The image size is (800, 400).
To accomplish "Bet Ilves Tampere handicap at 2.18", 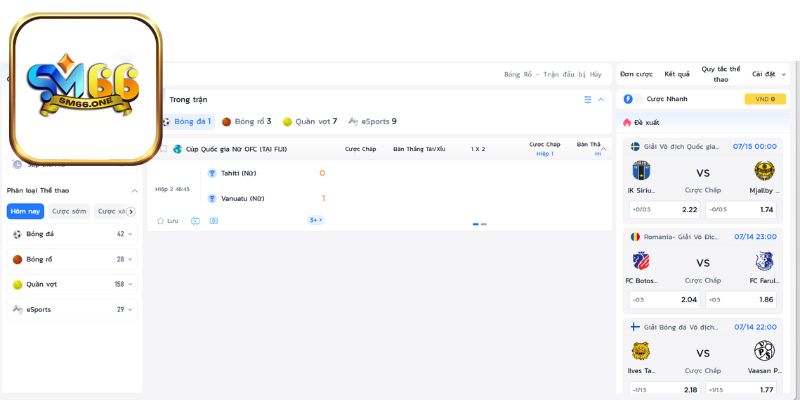I will point(664,389).
